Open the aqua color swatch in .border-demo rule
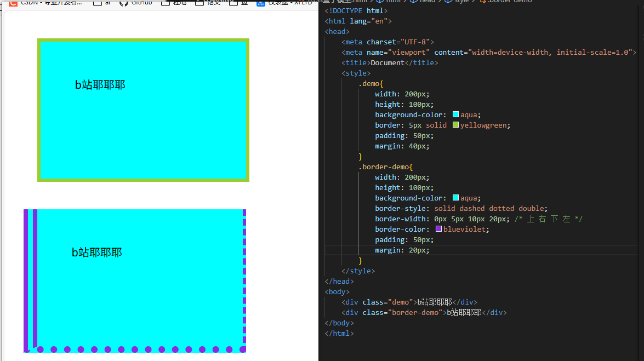This screenshot has height=361, width=644. coord(455,198)
